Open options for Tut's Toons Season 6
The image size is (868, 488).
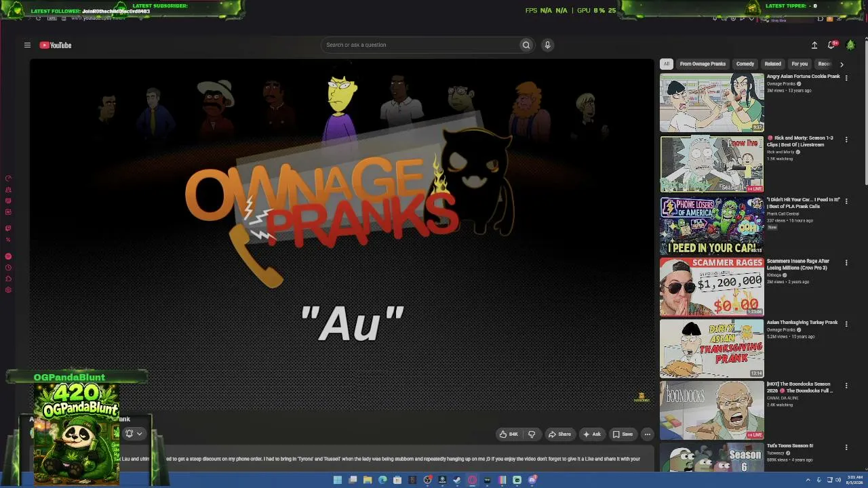tap(846, 447)
